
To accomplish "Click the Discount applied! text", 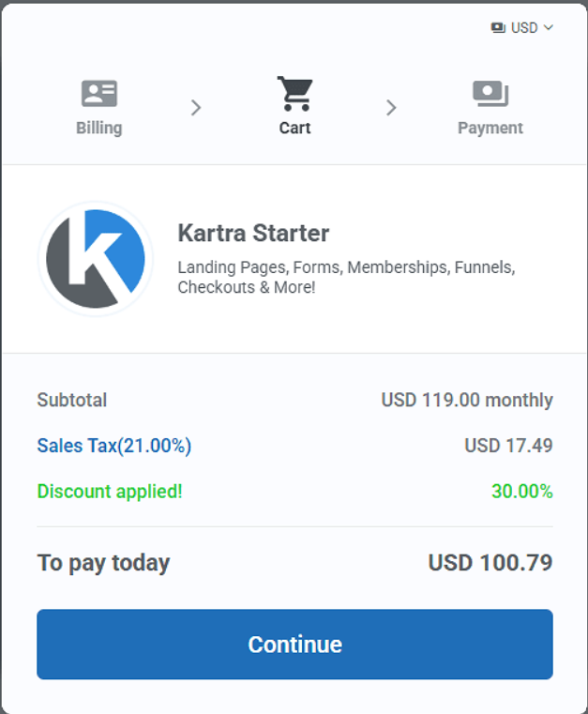I will coord(110,491).
